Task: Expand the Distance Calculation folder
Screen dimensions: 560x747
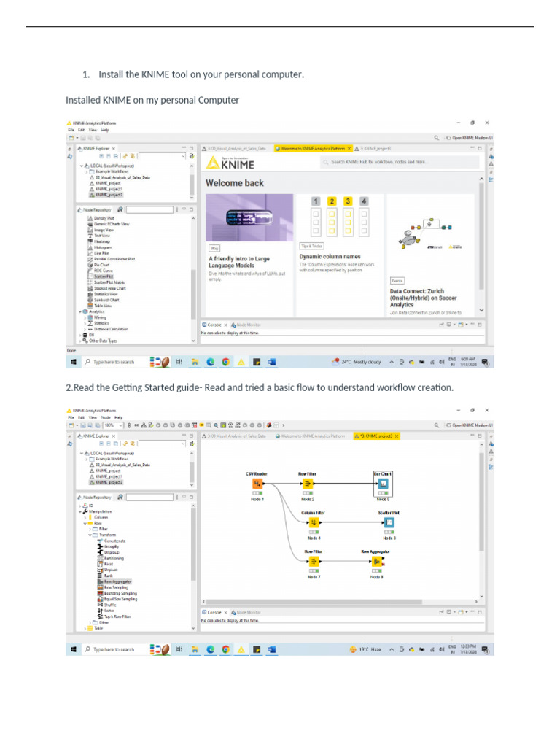Action: click(85, 329)
